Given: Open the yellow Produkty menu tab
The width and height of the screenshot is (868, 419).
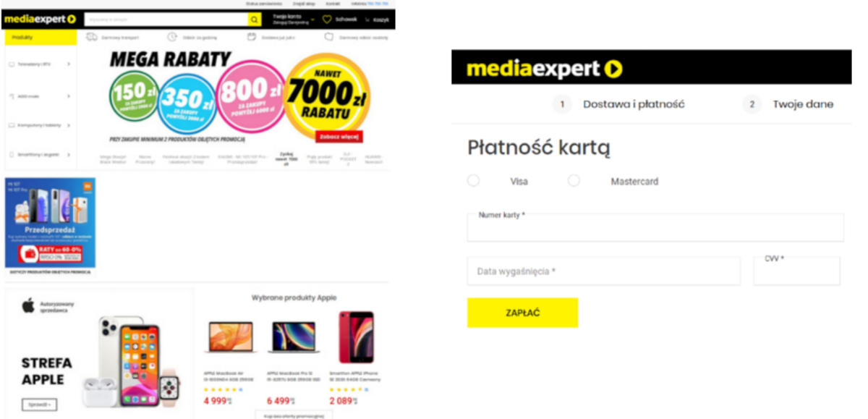Looking at the screenshot, I should [x=41, y=37].
